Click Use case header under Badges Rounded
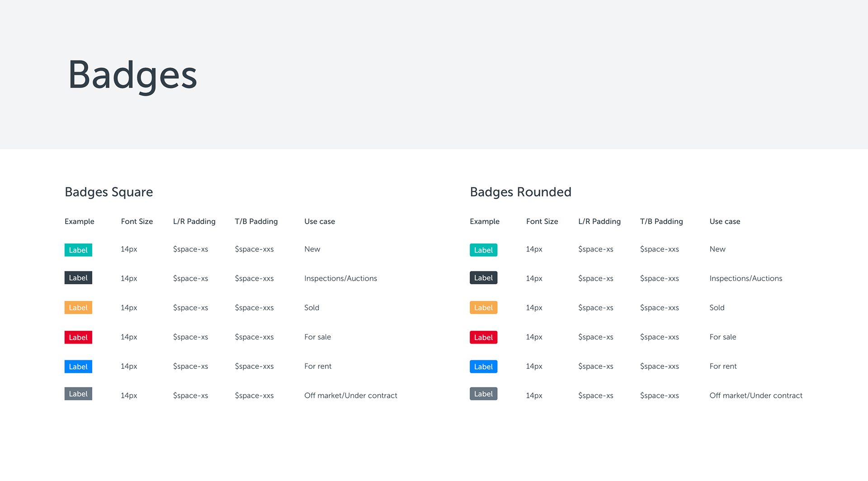 click(x=725, y=222)
